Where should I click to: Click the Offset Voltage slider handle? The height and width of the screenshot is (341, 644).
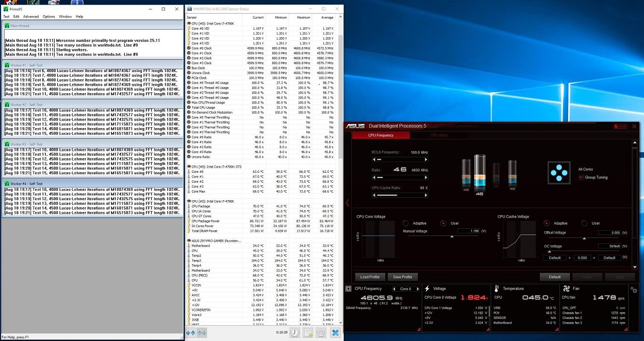(585, 238)
